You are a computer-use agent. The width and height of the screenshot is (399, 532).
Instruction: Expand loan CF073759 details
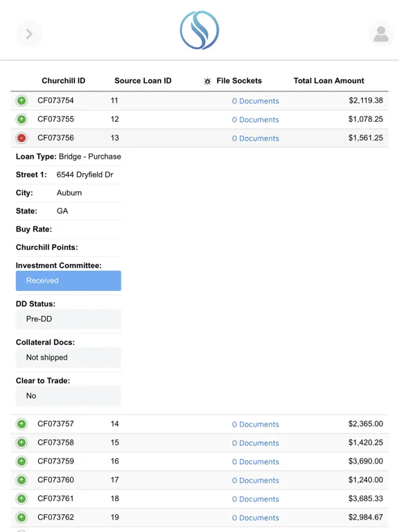point(21,461)
